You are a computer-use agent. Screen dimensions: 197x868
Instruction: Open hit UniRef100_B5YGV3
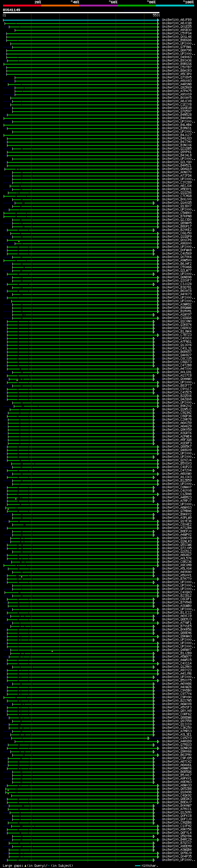click(x=176, y=463)
